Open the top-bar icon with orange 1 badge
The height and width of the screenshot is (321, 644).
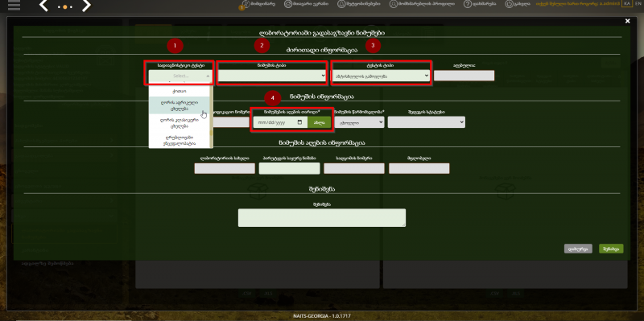(x=246, y=4)
